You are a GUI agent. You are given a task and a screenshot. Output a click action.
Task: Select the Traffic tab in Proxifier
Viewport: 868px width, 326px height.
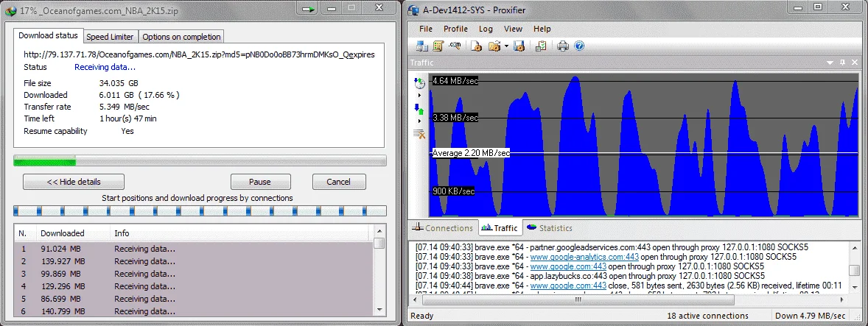click(x=500, y=227)
